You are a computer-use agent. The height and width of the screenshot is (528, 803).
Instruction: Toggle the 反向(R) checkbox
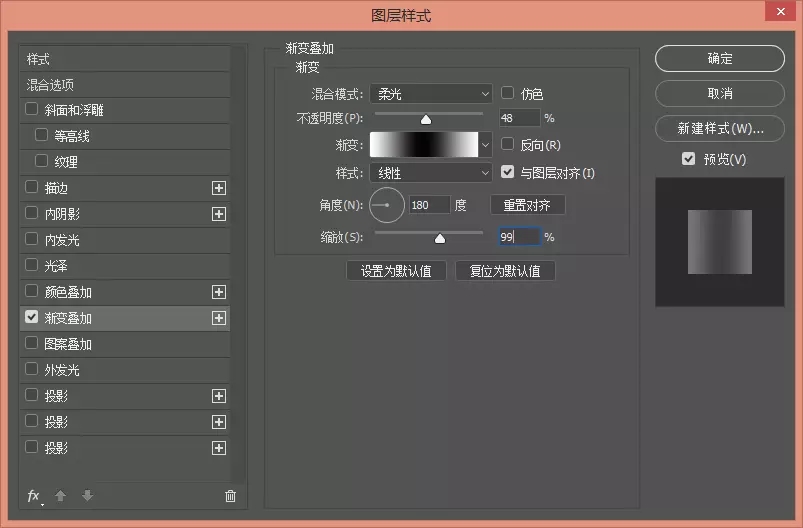click(x=508, y=145)
